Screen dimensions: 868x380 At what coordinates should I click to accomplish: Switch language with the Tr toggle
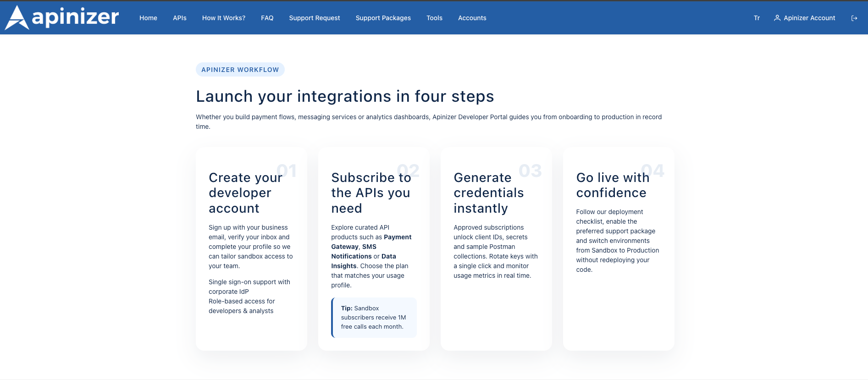click(x=757, y=18)
